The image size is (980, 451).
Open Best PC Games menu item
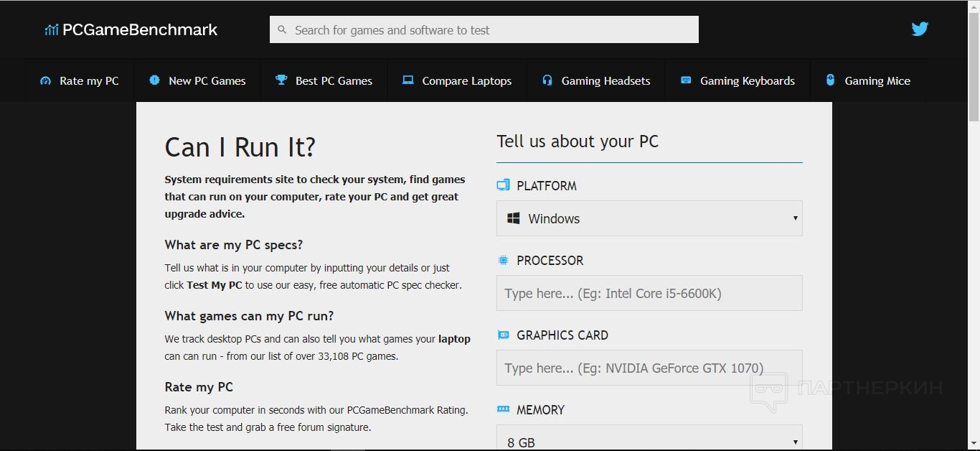click(x=324, y=80)
